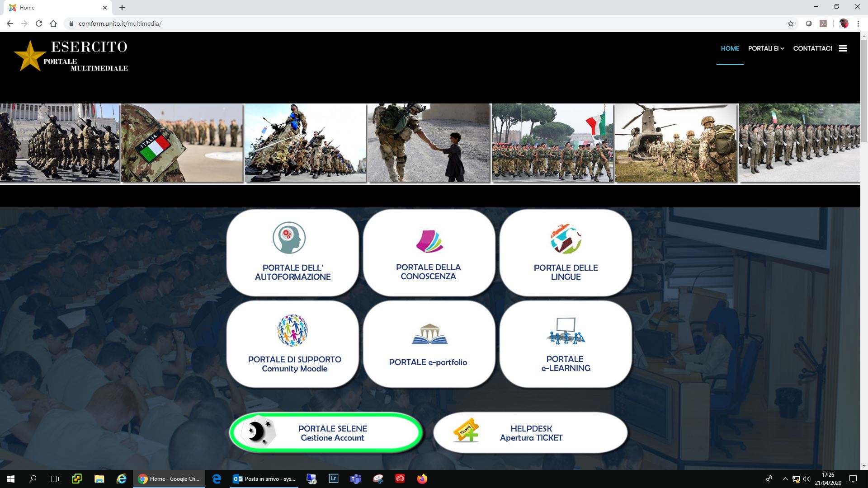Screen dimensions: 868x488
Task: Switch to Outlook Posta in arrivo
Action: (x=264, y=479)
